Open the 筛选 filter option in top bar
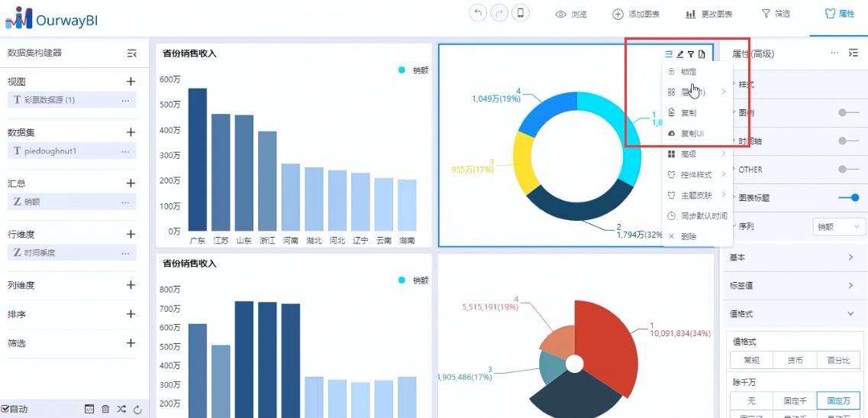This screenshot has height=418, width=868. 776,14
